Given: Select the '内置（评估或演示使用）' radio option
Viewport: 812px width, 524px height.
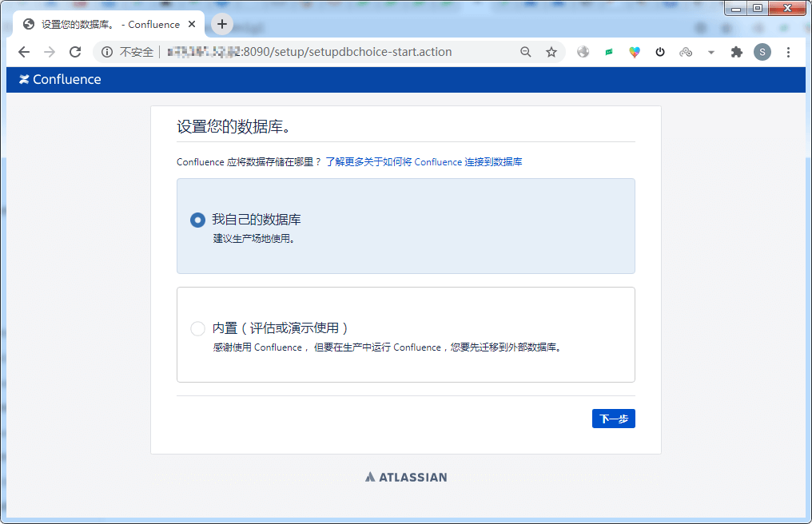Looking at the screenshot, I should [x=198, y=328].
